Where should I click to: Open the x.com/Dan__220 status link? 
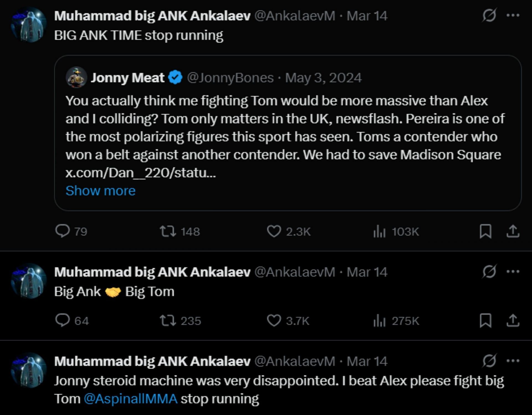pyautogui.click(x=140, y=173)
